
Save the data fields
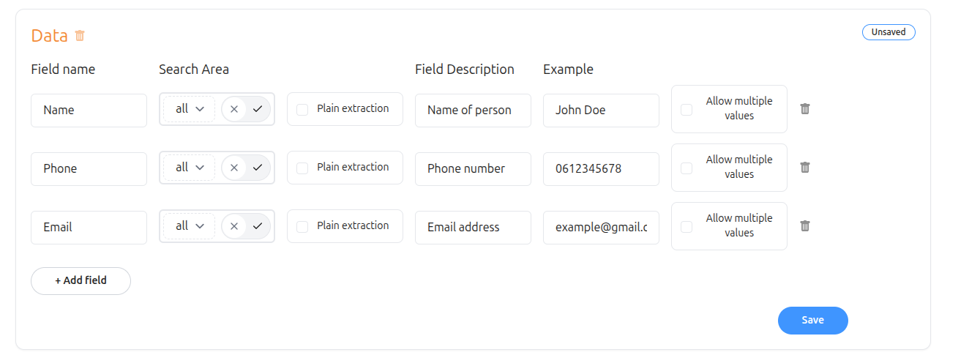click(x=812, y=321)
